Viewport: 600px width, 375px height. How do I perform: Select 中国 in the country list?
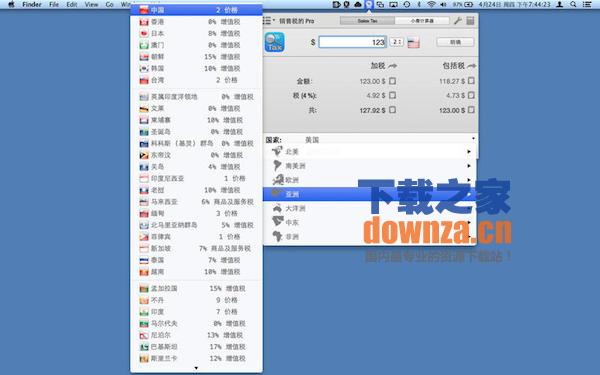[x=196, y=10]
